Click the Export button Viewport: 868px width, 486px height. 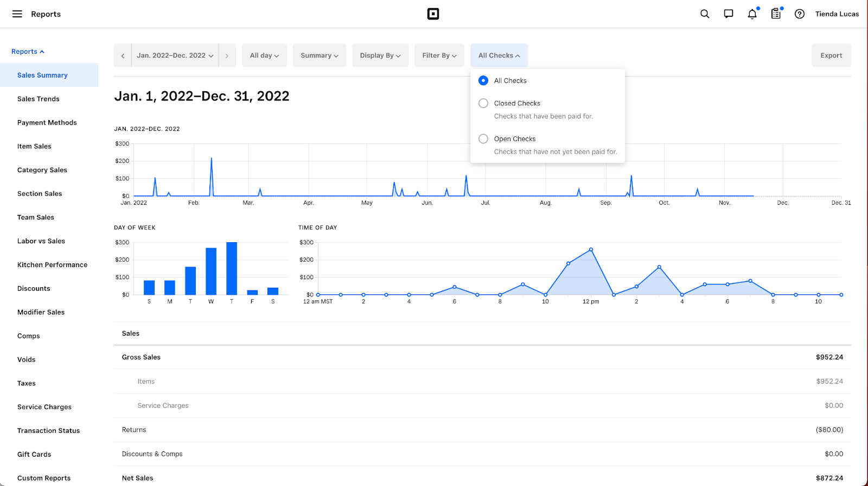[x=831, y=55]
